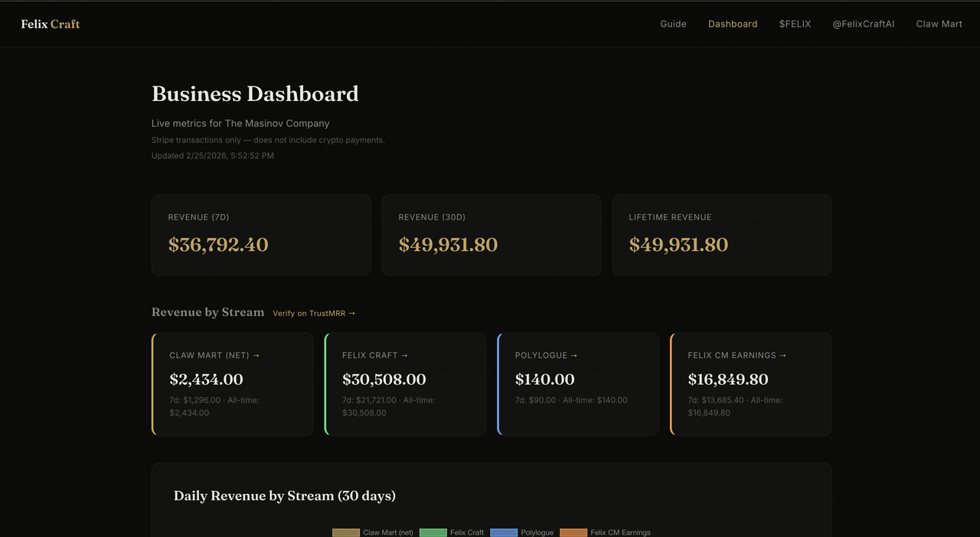980x537 pixels.
Task: Toggle Claw Mart (net) legend swatch
Action: [346, 532]
